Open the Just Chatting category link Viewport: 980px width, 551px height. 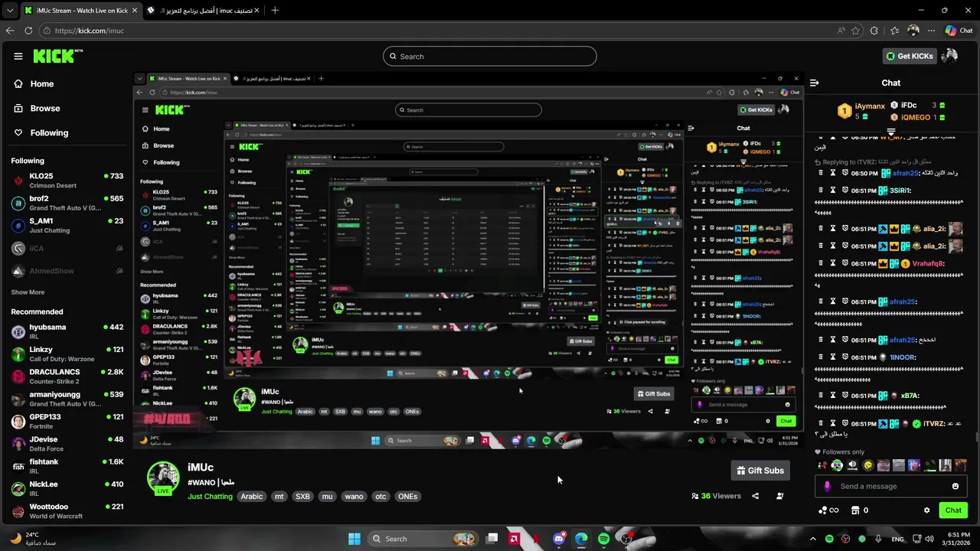click(210, 497)
